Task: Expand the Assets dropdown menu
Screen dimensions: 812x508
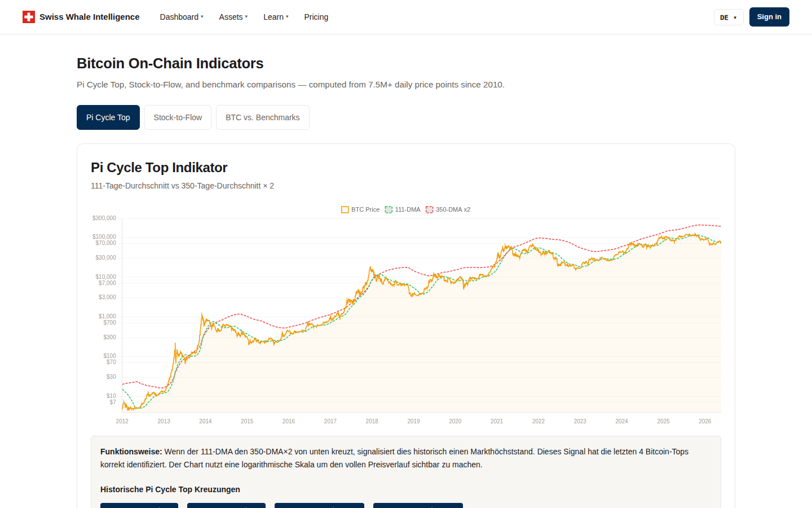Action: 233,17
